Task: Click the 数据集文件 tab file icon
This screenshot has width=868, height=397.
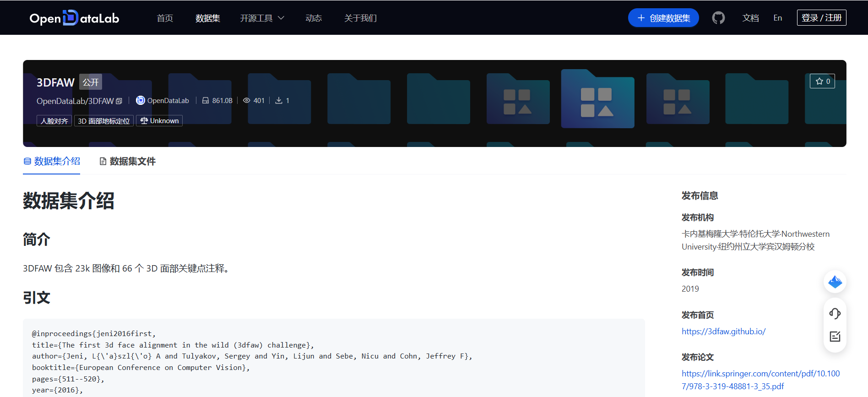Action: pyautogui.click(x=103, y=161)
